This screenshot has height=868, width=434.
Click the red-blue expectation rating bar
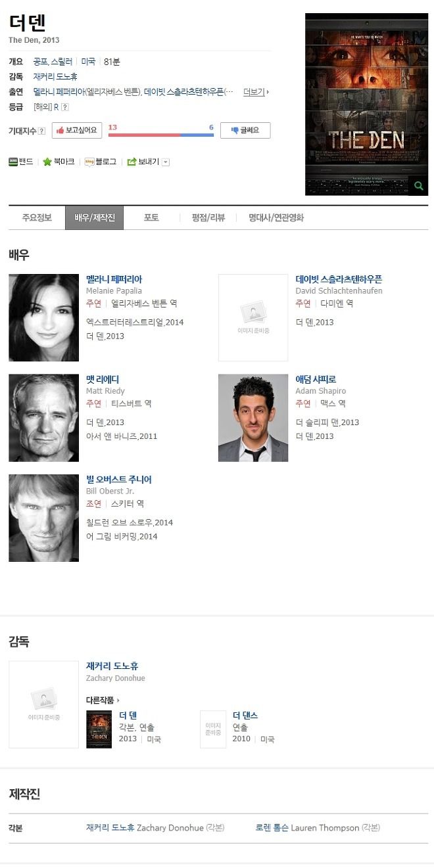click(x=161, y=135)
